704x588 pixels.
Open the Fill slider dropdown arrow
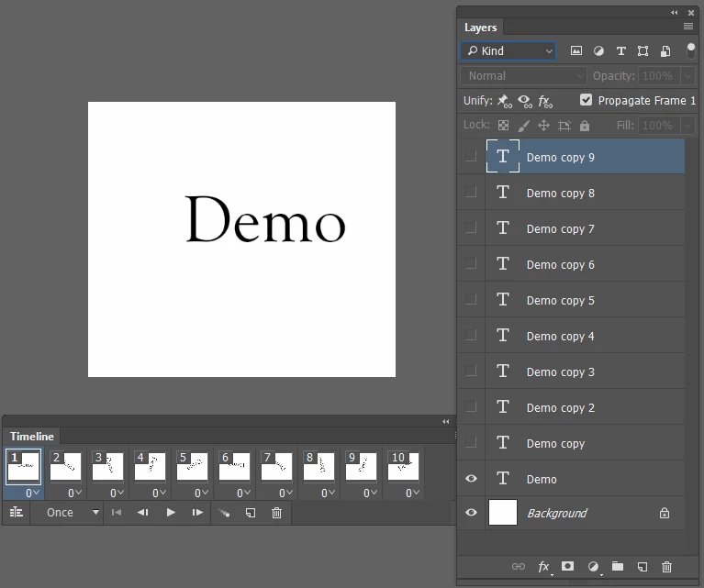point(687,126)
